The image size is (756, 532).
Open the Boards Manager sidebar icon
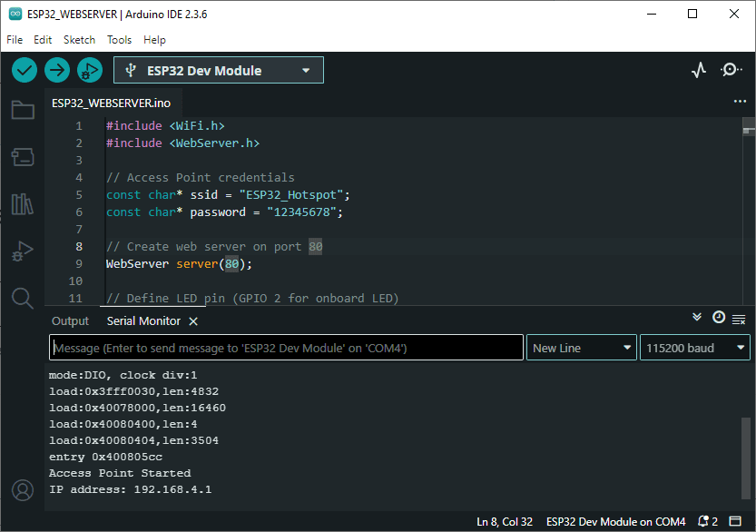click(x=23, y=157)
